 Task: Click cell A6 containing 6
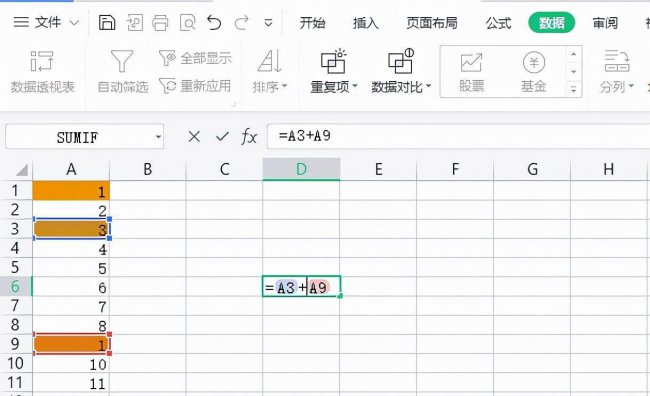[71, 287]
